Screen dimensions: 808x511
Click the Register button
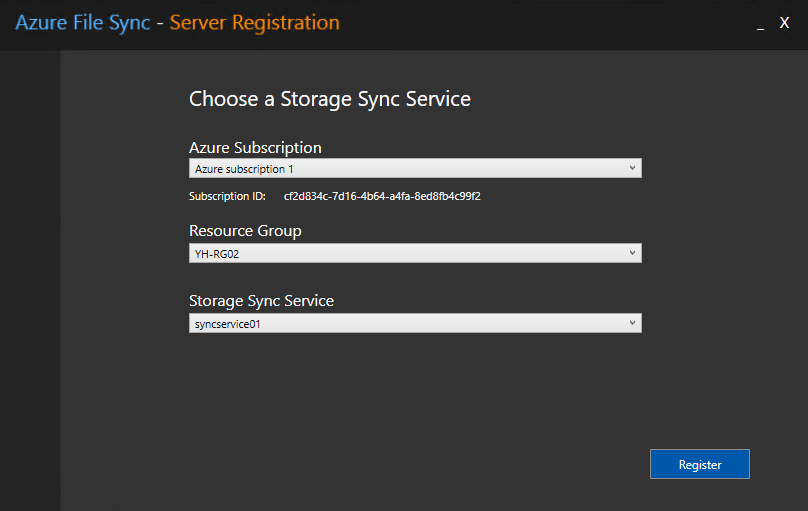pos(700,464)
